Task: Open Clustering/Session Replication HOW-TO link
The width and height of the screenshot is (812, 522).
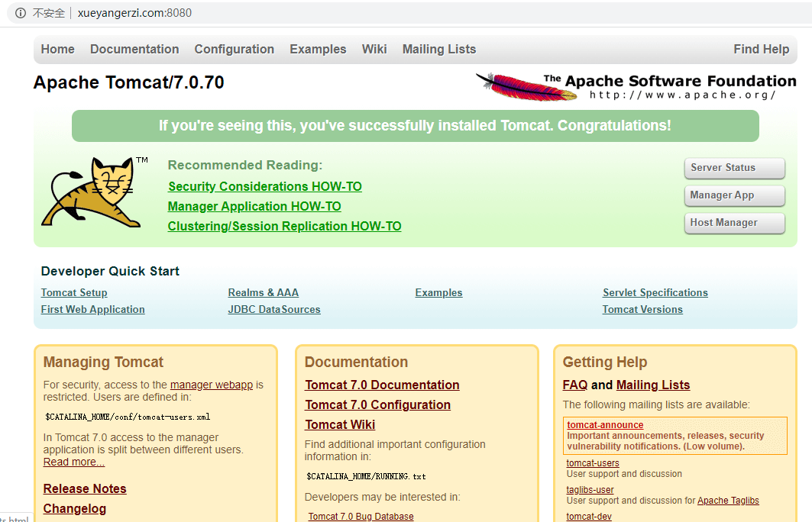Action: [x=284, y=226]
